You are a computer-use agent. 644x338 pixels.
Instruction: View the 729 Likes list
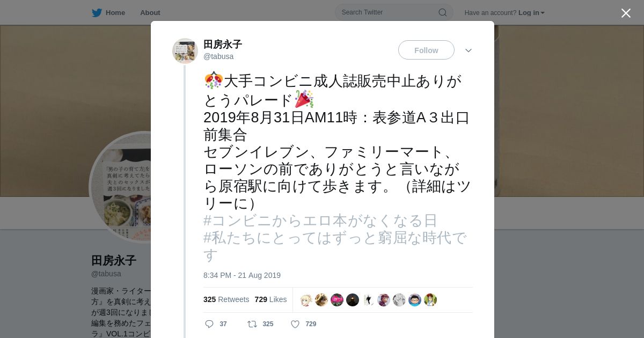coord(270,299)
